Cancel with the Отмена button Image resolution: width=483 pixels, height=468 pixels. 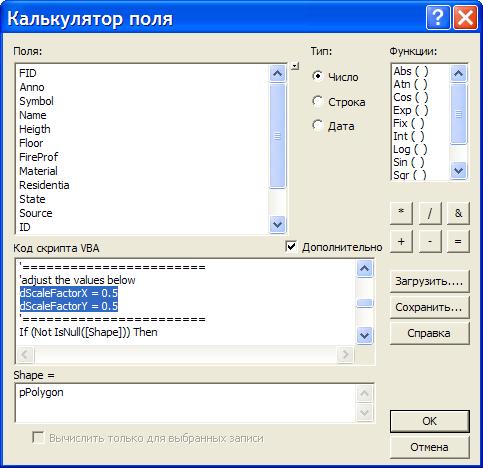(430, 447)
